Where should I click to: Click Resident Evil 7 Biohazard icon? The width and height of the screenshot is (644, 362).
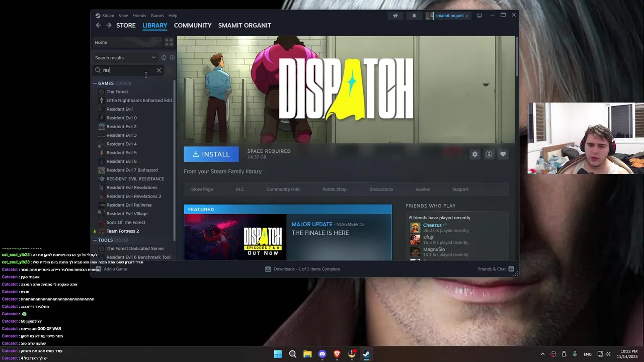tap(102, 170)
